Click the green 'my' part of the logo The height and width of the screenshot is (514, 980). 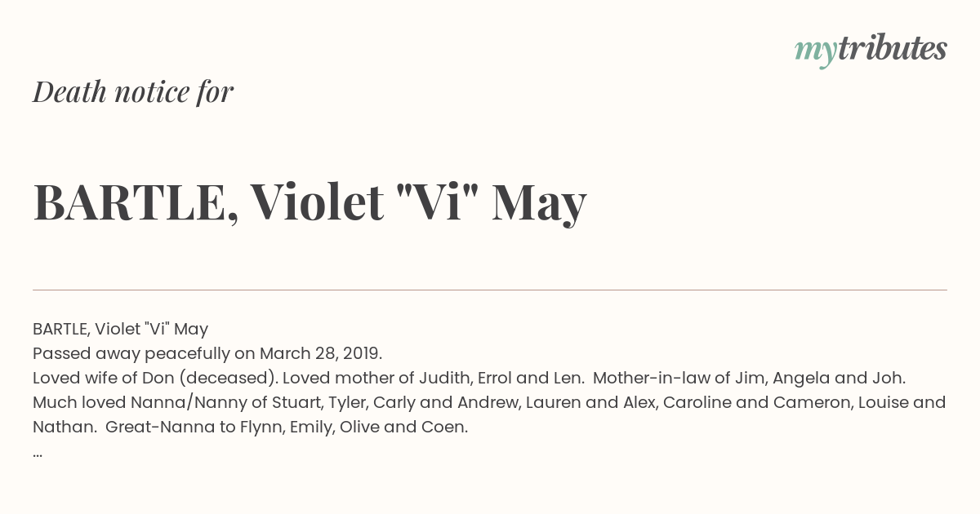point(815,52)
